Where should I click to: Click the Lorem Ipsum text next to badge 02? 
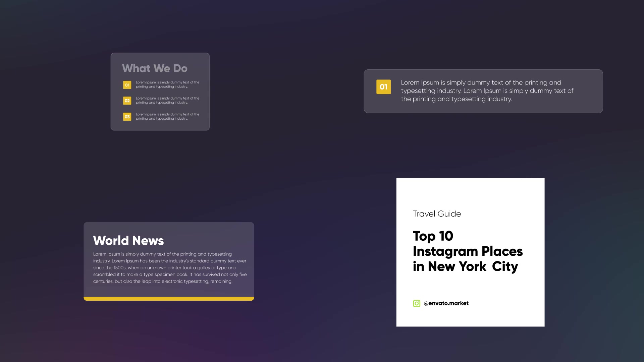point(167,101)
